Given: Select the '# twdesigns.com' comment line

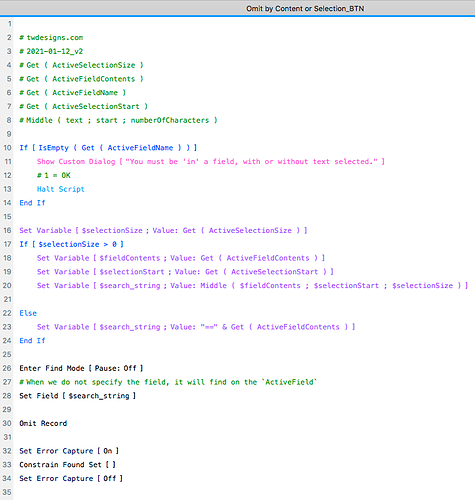Looking at the screenshot, I should click(51, 38).
